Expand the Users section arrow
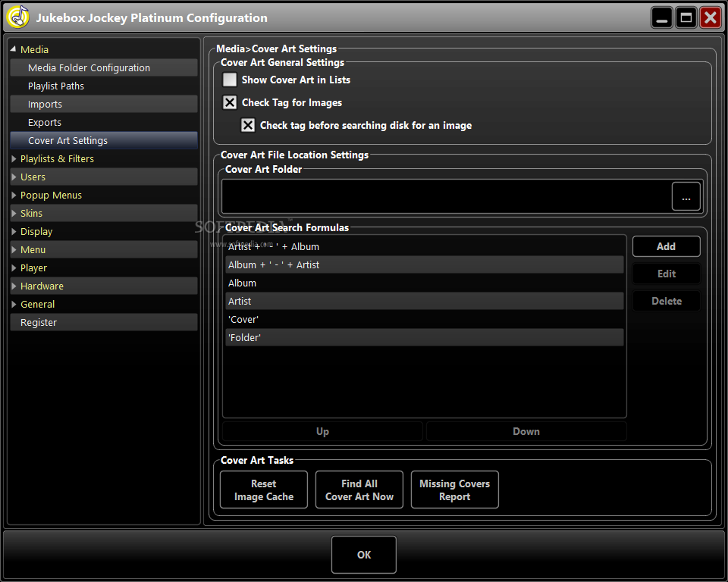728x582 pixels. (x=14, y=177)
